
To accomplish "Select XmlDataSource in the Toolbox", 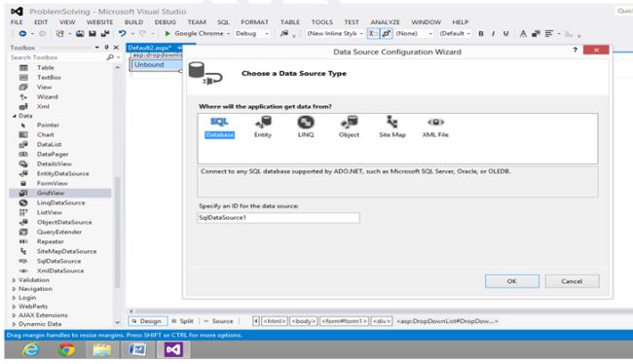I will pyautogui.click(x=59, y=271).
